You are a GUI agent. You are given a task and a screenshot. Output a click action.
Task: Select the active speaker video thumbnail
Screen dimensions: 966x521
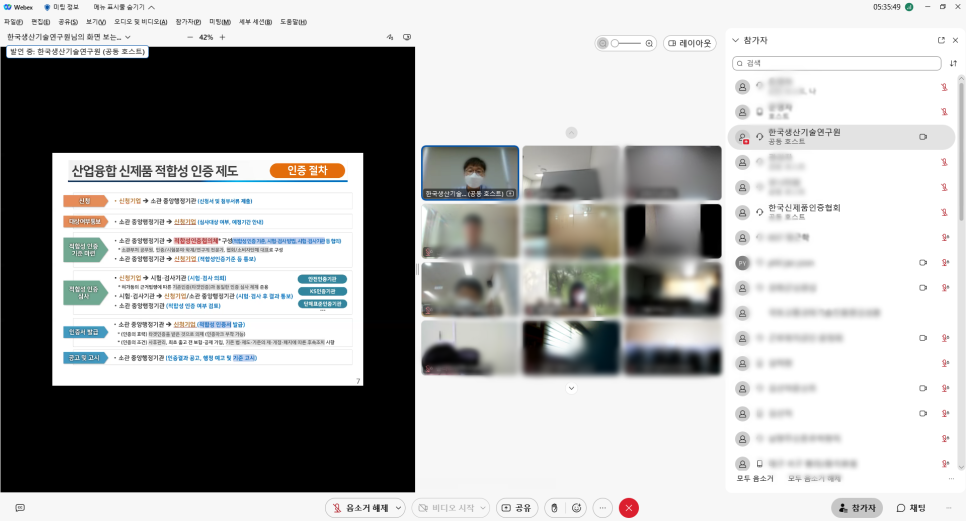tap(470, 173)
